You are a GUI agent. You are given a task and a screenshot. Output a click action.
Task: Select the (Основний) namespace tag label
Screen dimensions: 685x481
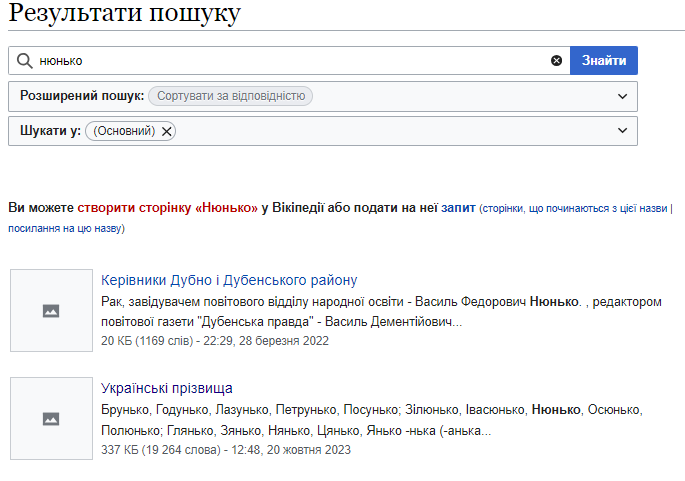124,131
